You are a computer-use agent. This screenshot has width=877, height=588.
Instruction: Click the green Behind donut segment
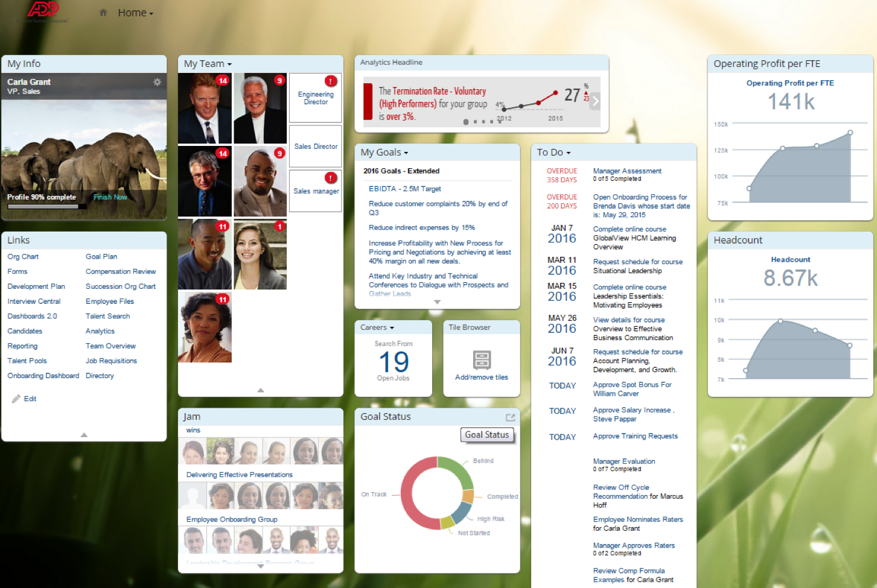(458, 470)
